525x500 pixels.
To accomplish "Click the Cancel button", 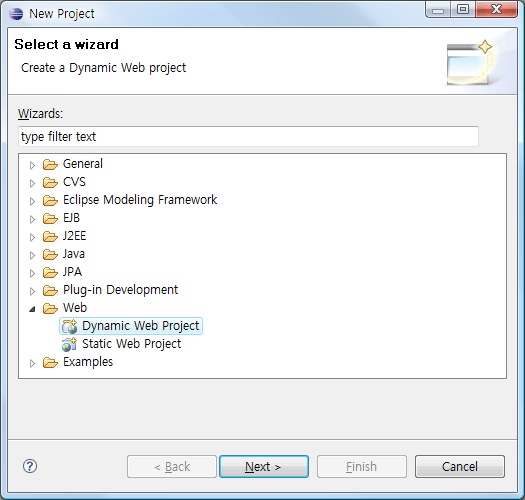I will point(460,466).
